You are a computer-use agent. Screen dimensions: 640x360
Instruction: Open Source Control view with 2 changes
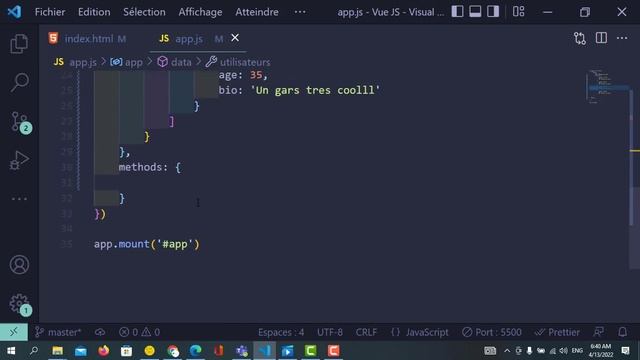(x=20, y=122)
